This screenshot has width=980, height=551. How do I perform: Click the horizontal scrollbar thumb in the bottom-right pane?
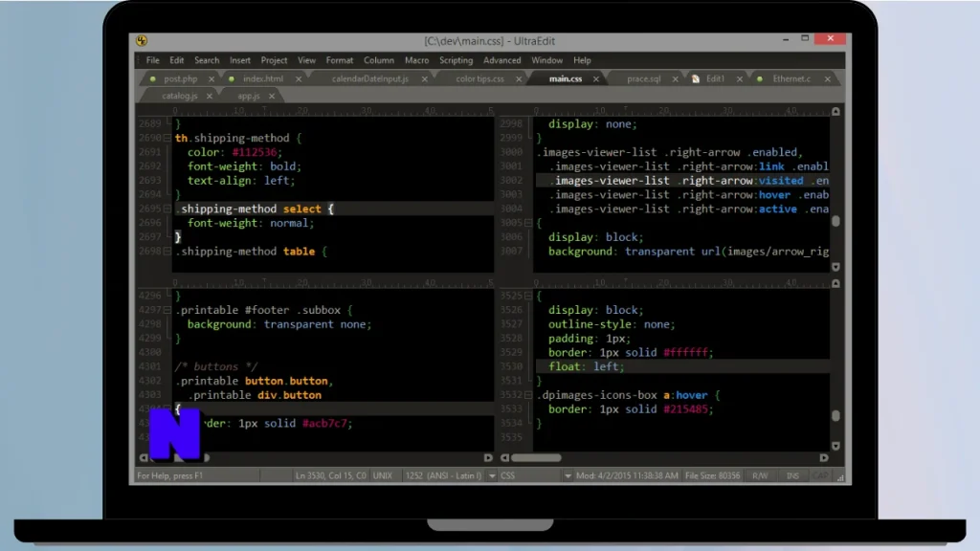tap(536, 458)
